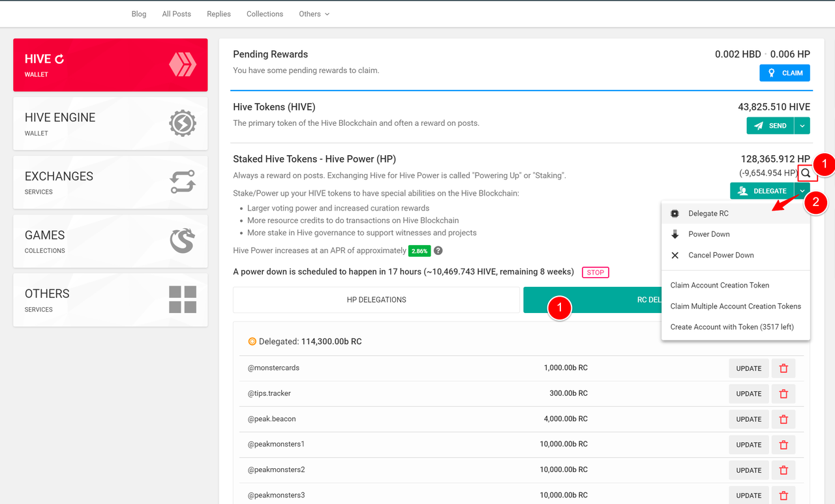Delete the @tips.tracker delegation

[783, 394]
